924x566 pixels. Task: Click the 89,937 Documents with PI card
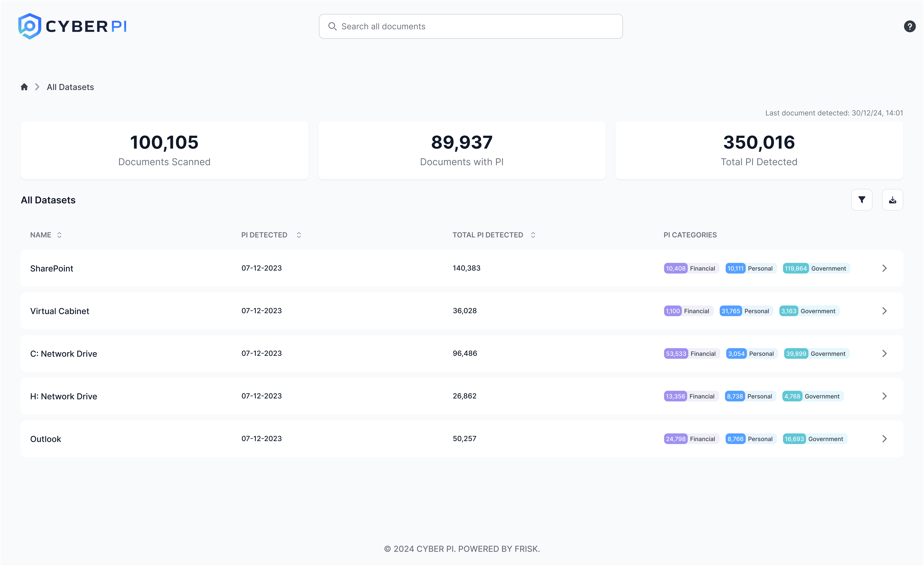pos(462,150)
